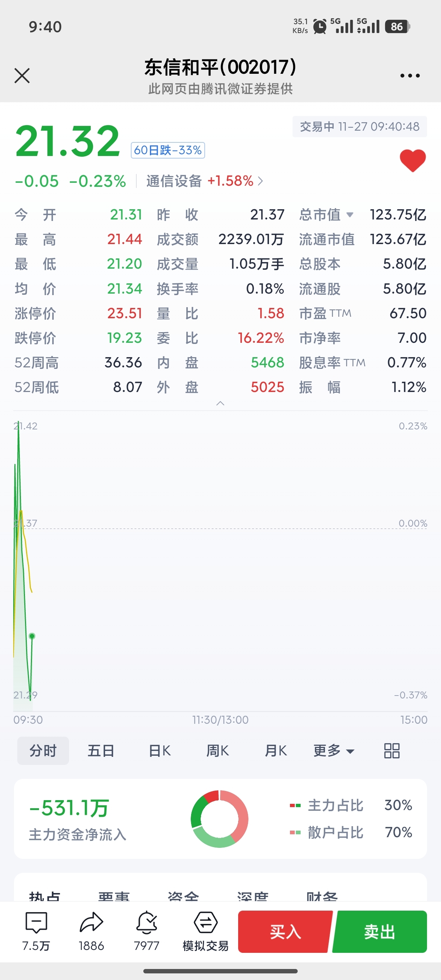
Task: Switch to the 日K chart tab
Action: (159, 751)
